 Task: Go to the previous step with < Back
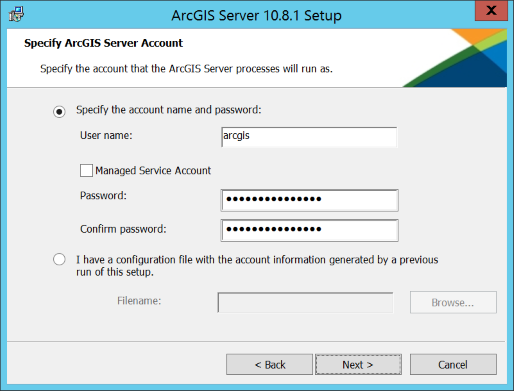coord(269,364)
